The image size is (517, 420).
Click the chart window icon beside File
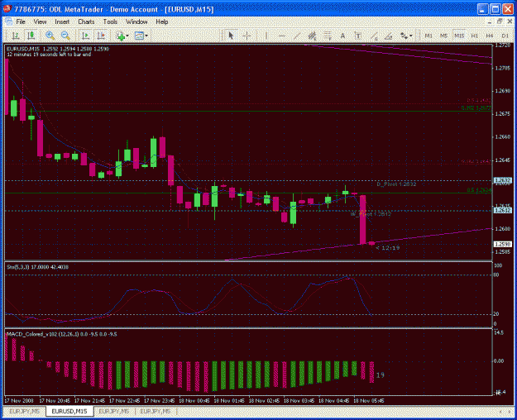pyautogui.click(x=8, y=21)
